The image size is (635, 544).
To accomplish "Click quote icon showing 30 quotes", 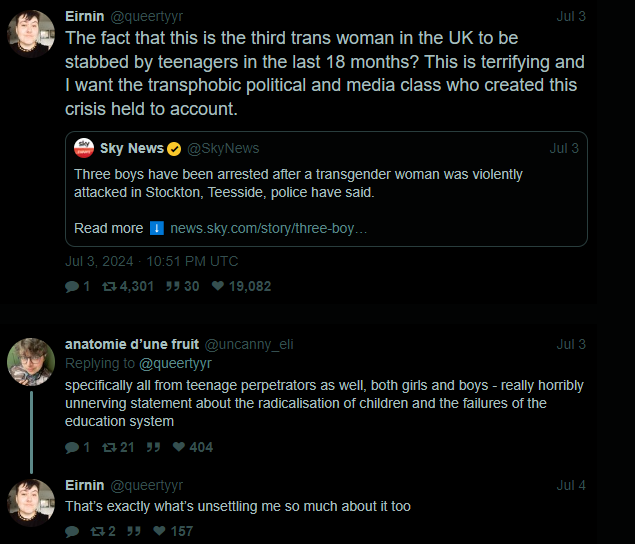I will (171, 286).
